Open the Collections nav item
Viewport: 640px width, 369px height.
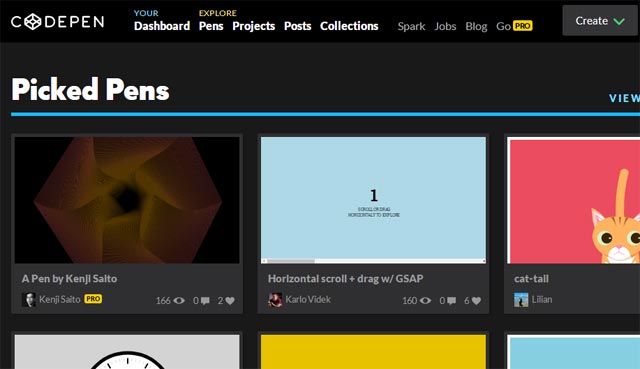(349, 26)
